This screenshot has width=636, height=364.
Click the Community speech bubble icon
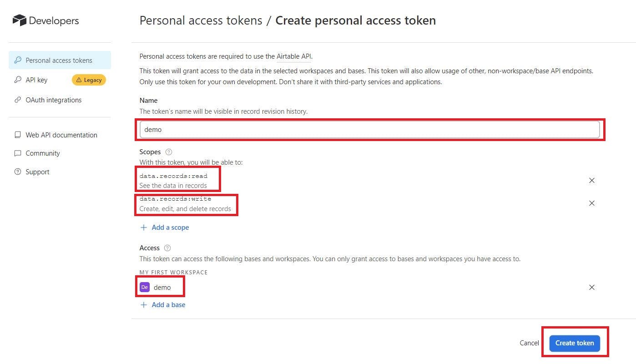[17, 153]
